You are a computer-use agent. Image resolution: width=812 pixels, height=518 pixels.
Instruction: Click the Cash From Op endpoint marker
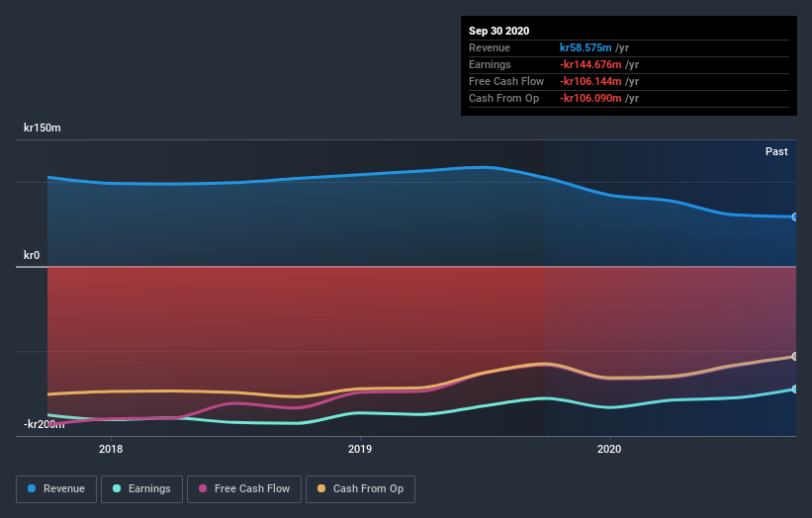click(x=795, y=357)
